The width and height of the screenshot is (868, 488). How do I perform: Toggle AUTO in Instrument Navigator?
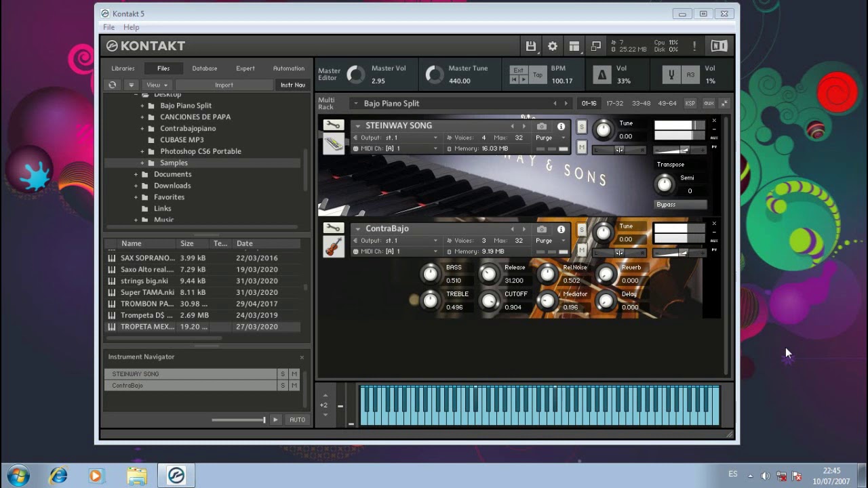(x=297, y=420)
